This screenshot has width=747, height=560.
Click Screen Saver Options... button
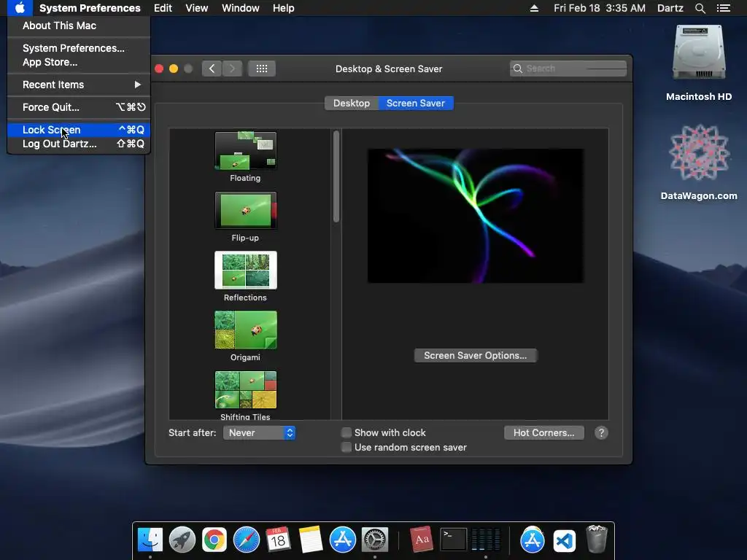pos(476,356)
